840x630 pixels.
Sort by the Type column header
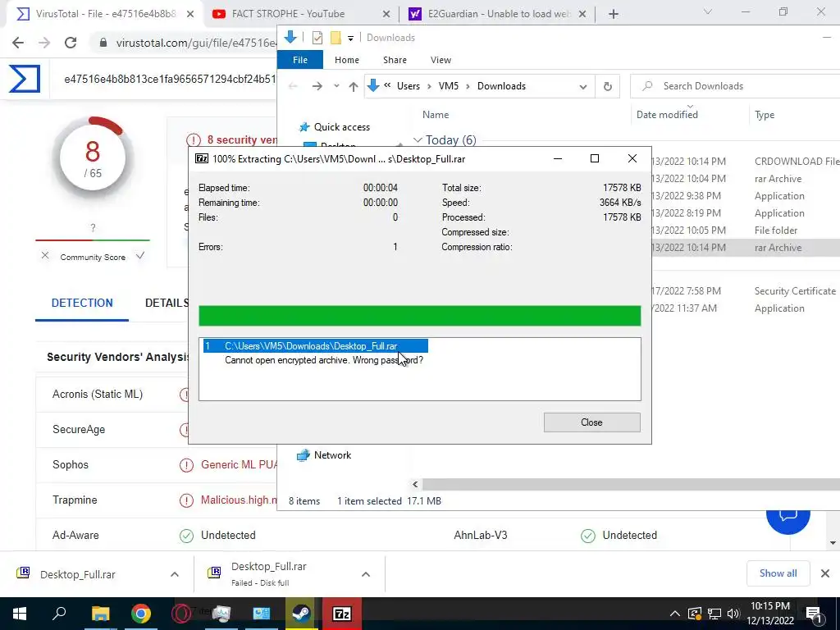(765, 115)
